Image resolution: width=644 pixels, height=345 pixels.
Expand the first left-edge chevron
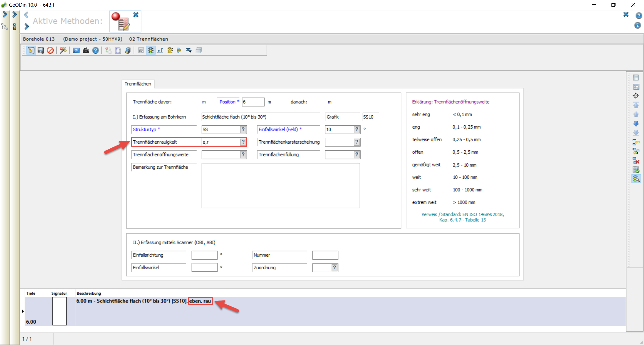tap(5, 14)
